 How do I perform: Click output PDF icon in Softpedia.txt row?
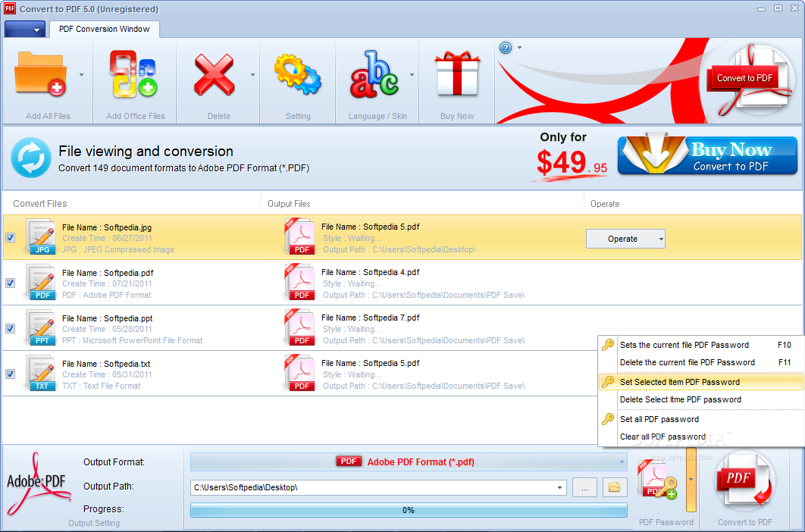(x=300, y=374)
